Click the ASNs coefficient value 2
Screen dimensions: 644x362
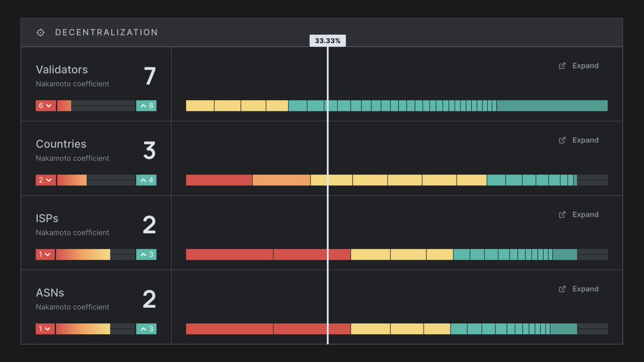(150, 300)
